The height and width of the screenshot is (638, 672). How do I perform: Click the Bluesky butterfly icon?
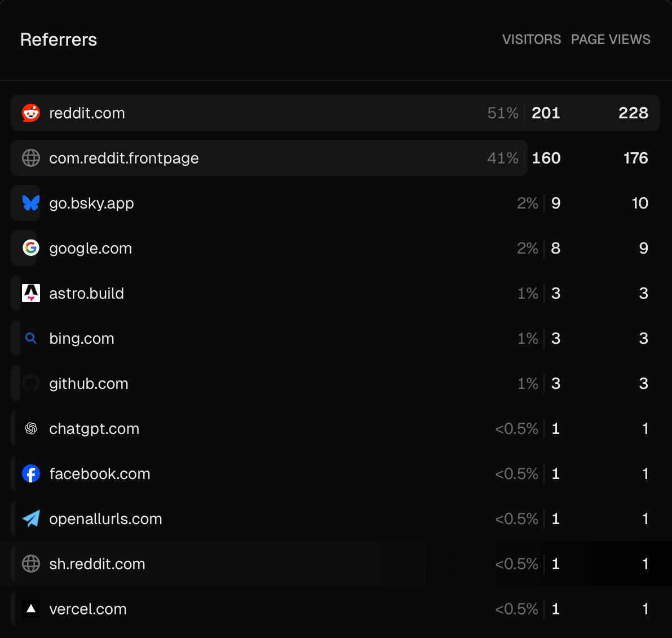31,203
